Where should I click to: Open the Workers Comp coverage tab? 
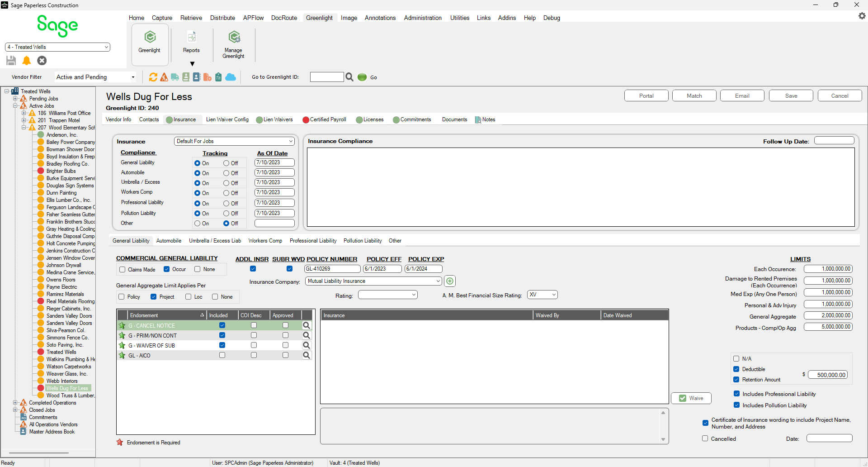[x=265, y=241]
